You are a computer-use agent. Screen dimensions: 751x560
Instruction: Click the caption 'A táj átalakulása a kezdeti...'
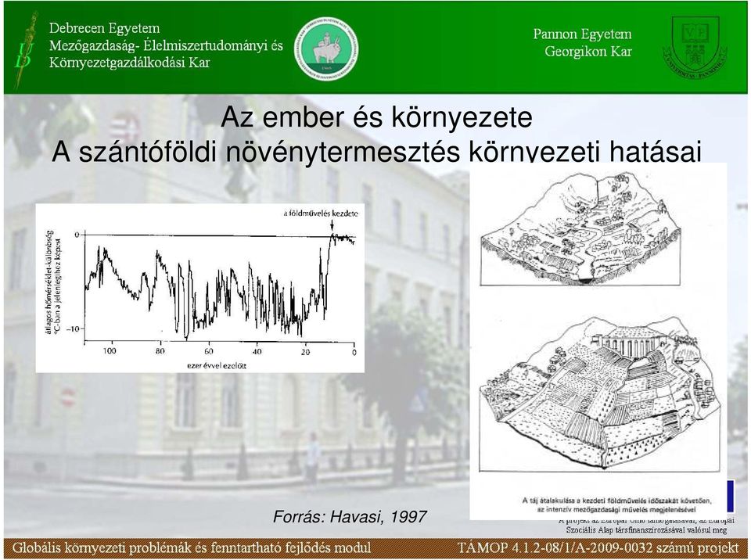click(x=617, y=505)
